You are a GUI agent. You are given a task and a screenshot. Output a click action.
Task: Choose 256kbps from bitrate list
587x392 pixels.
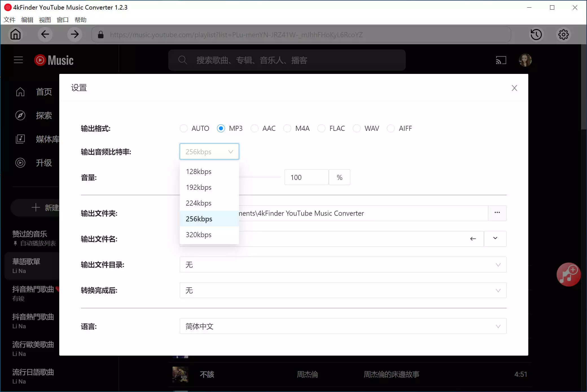point(209,219)
